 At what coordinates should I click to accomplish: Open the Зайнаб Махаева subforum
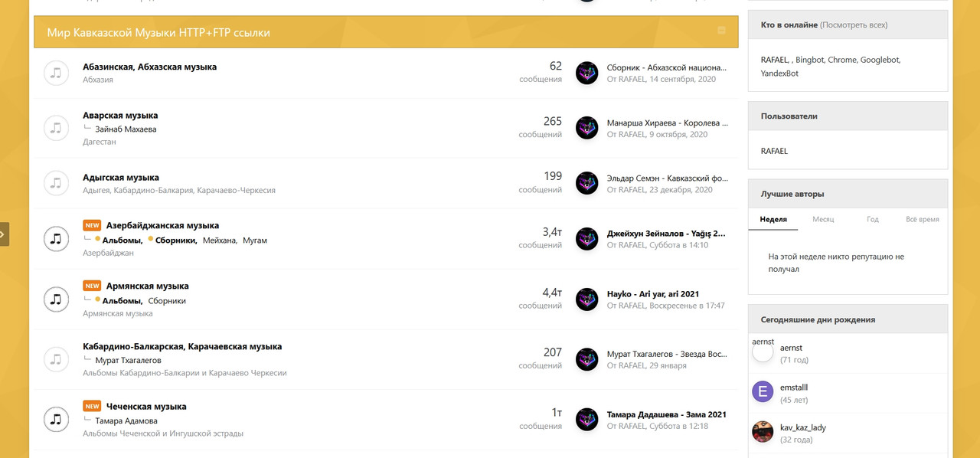[x=126, y=129]
